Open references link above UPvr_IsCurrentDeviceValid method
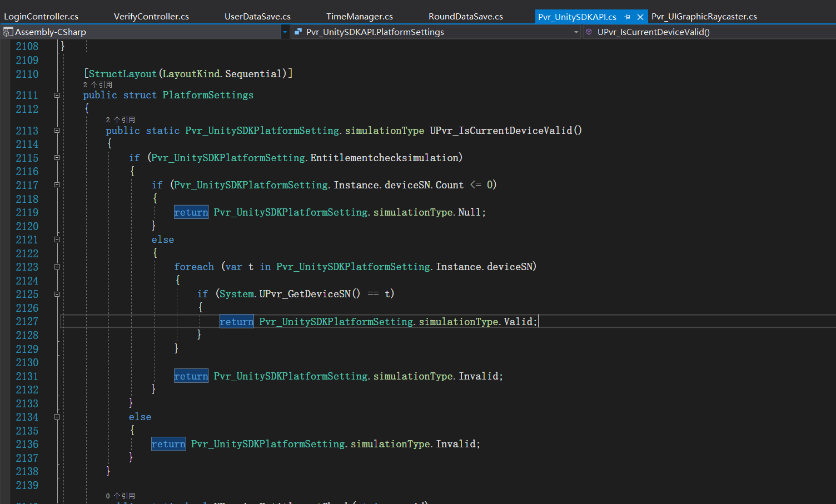The width and height of the screenshot is (836, 504). (121, 119)
